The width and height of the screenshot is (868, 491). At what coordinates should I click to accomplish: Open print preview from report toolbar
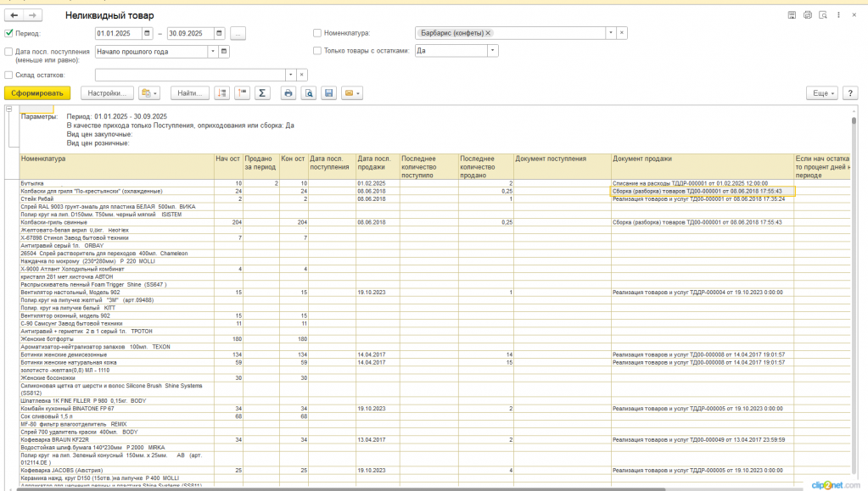308,93
